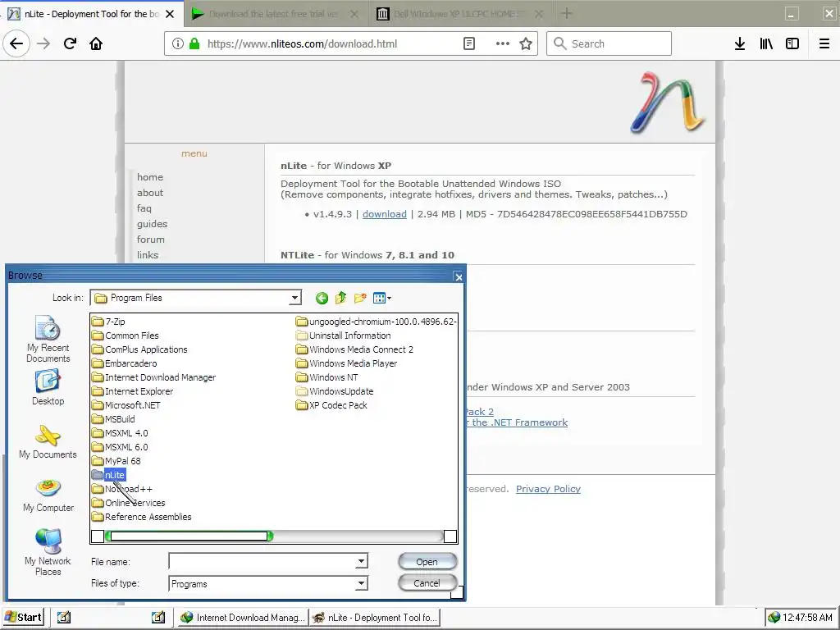Show site information icon in address bar
This screenshot has width=840, height=630.
coord(178,44)
